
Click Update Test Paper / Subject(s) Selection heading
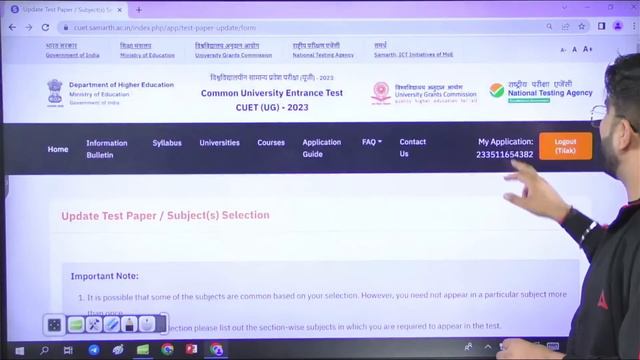(165, 215)
